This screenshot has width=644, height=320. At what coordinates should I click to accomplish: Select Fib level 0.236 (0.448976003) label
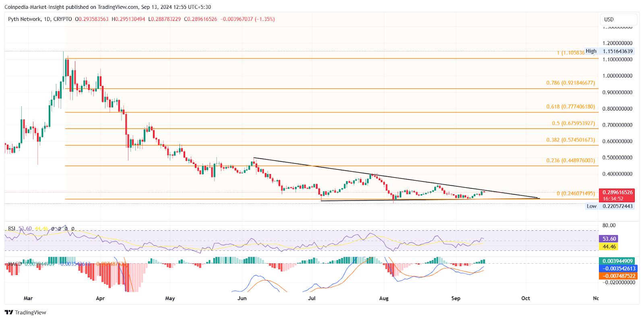(570, 160)
